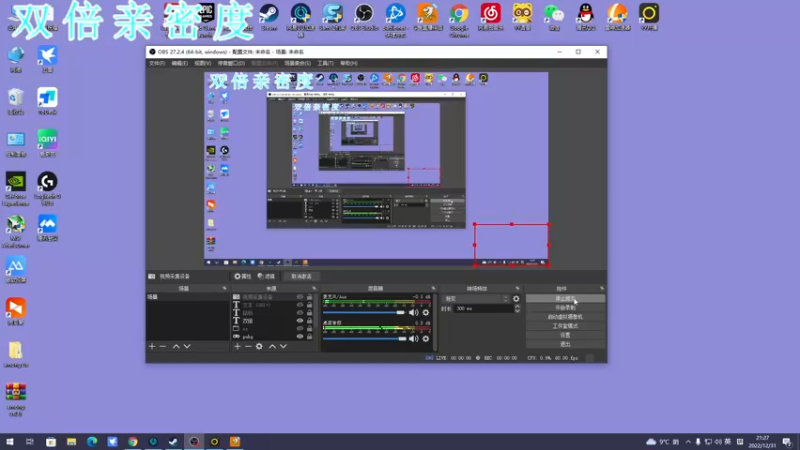The image size is (800, 450).
Task: Open iQIYI desktop shortcut
Action: coord(47,143)
